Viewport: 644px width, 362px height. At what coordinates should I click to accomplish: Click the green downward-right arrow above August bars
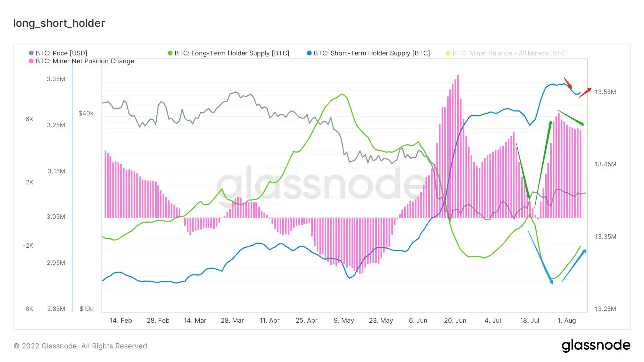coord(571,118)
